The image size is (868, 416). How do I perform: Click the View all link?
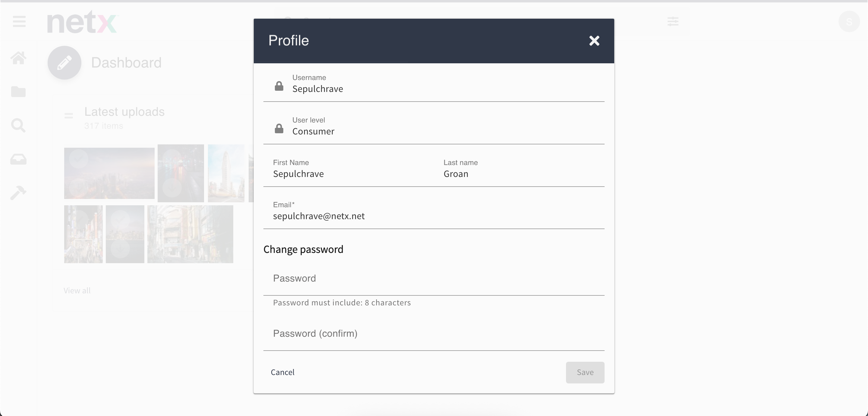click(x=77, y=291)
